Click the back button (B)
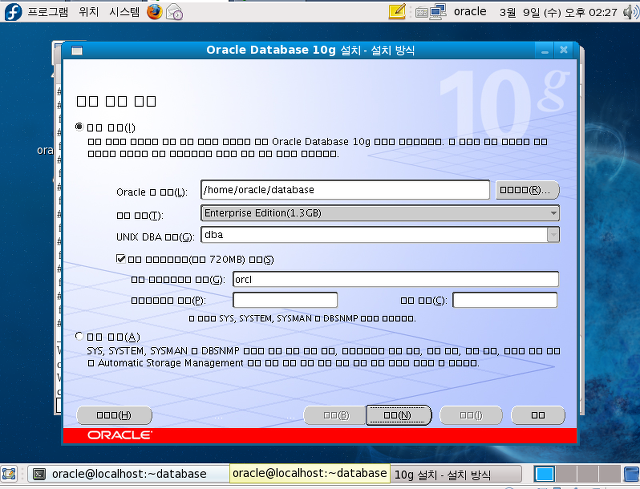 click(x=335, y=416)
